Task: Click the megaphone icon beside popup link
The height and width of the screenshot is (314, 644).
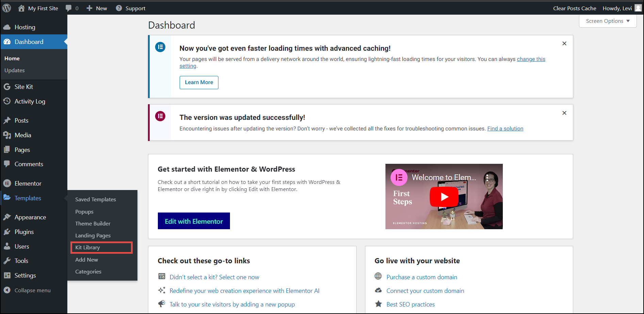Action: pyautogui.click(x=162, y=303)
